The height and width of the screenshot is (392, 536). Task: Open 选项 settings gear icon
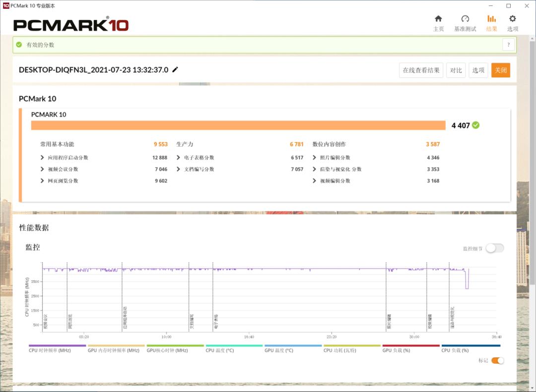(512, 19)
